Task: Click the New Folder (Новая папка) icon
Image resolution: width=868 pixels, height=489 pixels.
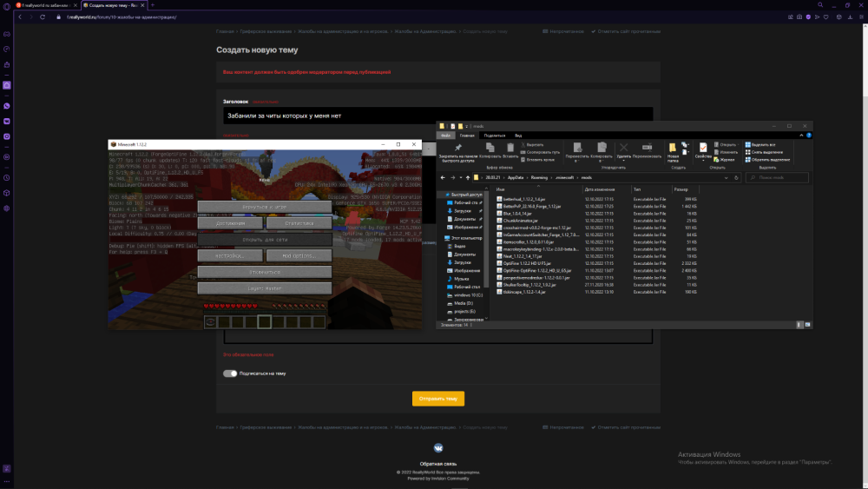Action: (673, 148)
